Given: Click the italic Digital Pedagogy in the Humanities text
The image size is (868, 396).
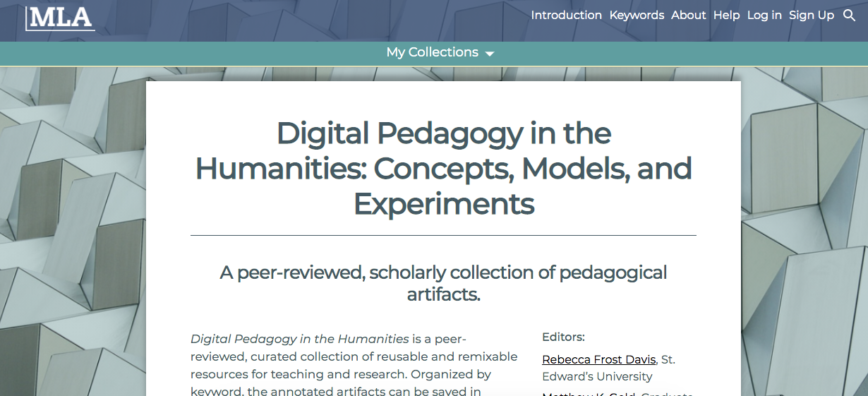Looking at the screenshot, I should coord(299,339).
